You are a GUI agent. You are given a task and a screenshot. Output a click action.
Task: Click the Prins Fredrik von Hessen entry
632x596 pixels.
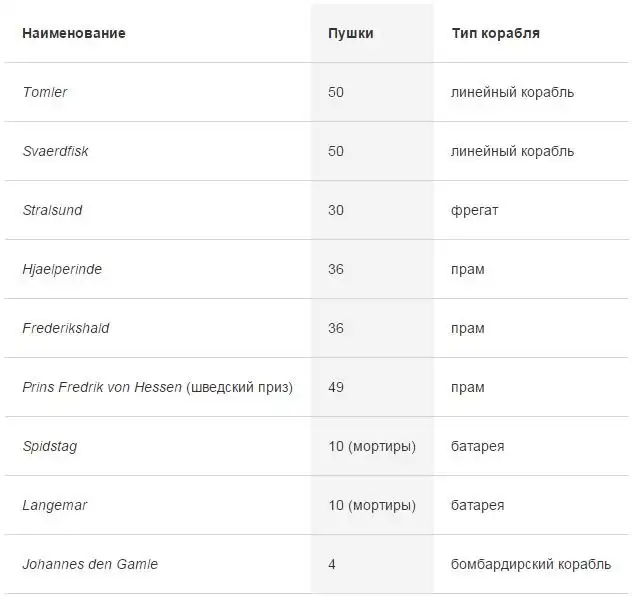coord(157,387)
